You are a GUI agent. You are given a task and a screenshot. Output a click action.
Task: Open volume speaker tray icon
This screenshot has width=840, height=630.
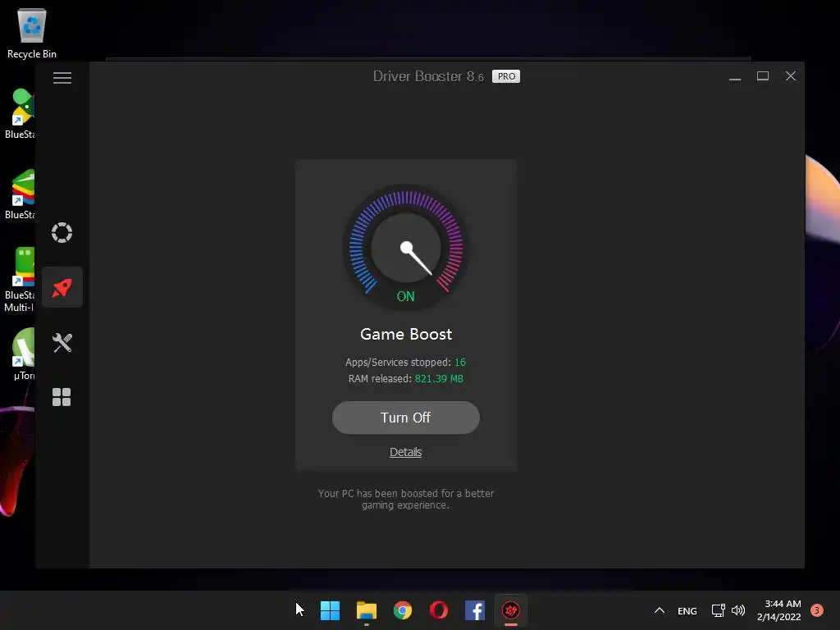click(x=738, y=610)
